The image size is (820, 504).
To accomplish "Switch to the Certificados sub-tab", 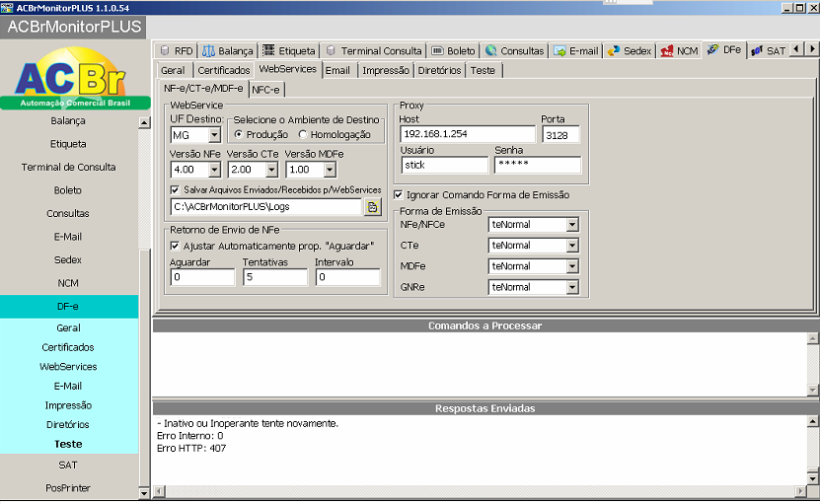I will 224,71.
